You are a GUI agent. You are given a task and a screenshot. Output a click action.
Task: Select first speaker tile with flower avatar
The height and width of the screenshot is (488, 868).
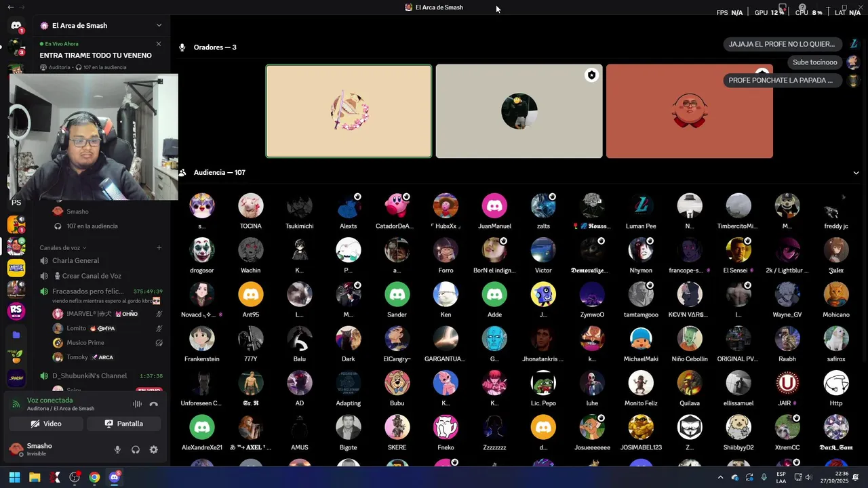[349, 111]
